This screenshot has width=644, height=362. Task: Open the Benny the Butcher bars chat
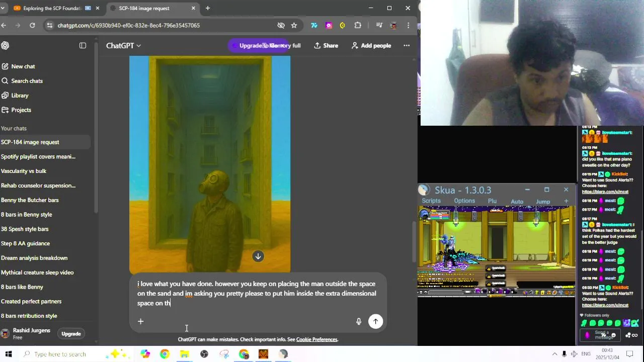(30, 200)
